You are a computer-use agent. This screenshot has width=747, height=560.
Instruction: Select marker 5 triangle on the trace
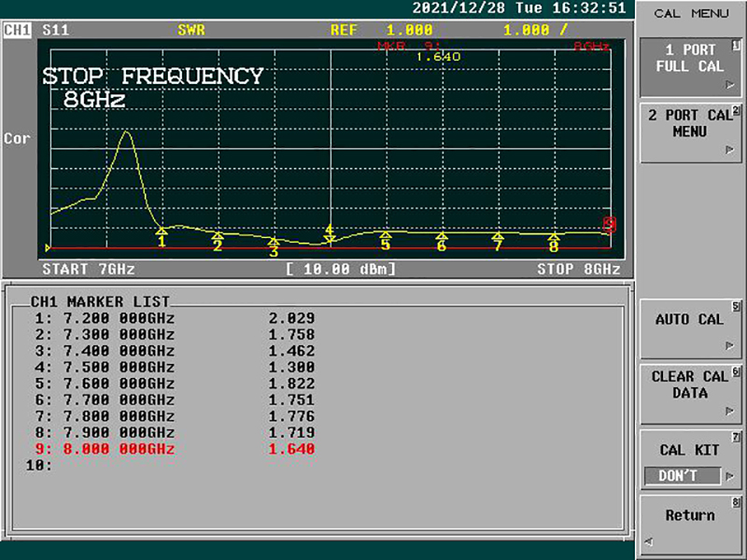386,235
